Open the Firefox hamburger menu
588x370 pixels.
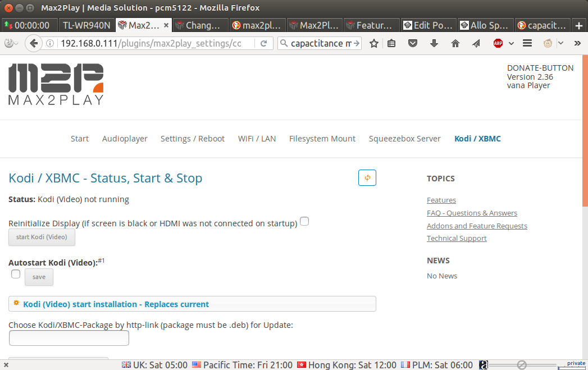click(527, 43)
